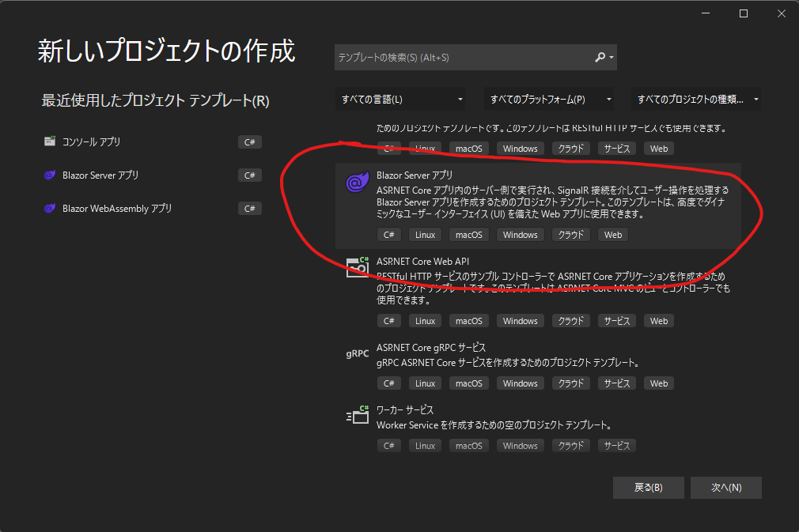This screenshot has height=532, width=799.
Task: Select the gRPC service template icon
Action: [357, 353]
